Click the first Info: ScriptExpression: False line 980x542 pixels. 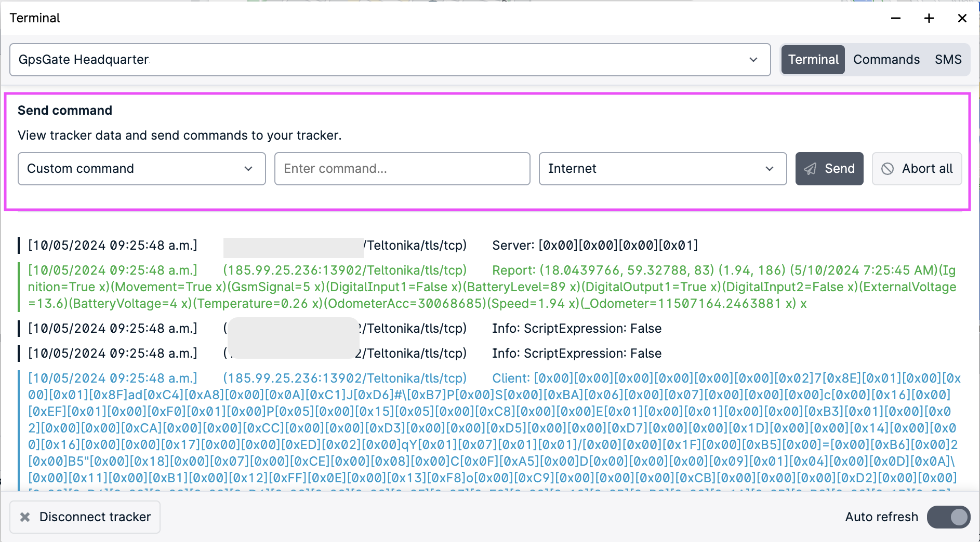point(577,329)
